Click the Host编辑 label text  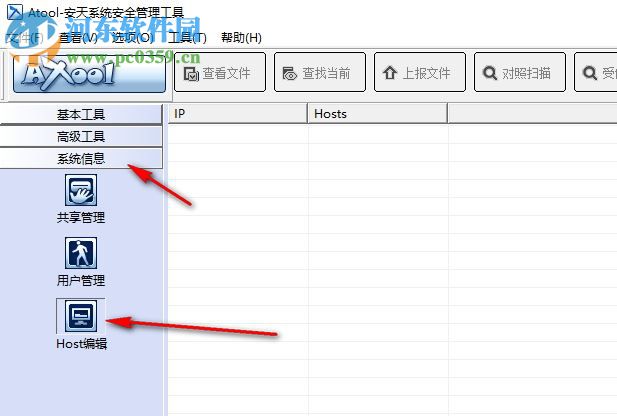click(x=81, y=344)
